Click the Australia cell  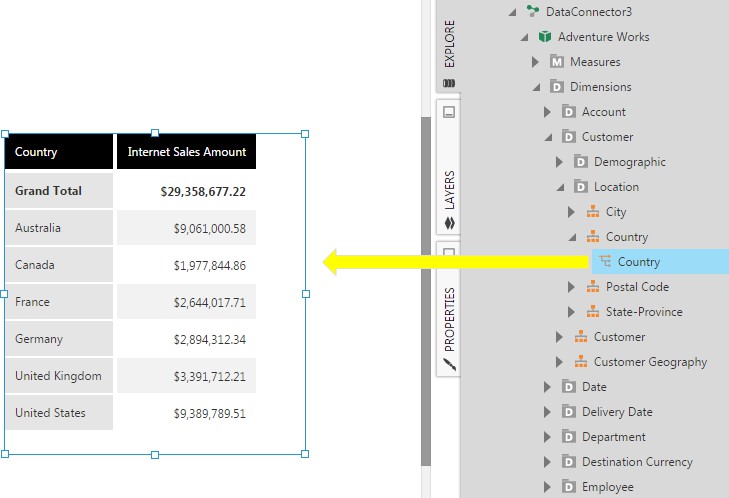59,228
